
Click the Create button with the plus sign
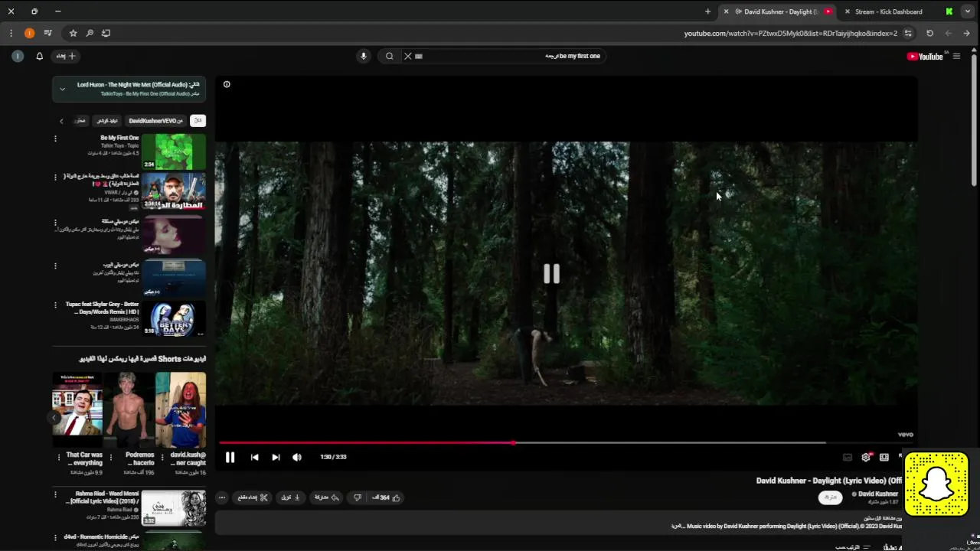pos(66,56)
